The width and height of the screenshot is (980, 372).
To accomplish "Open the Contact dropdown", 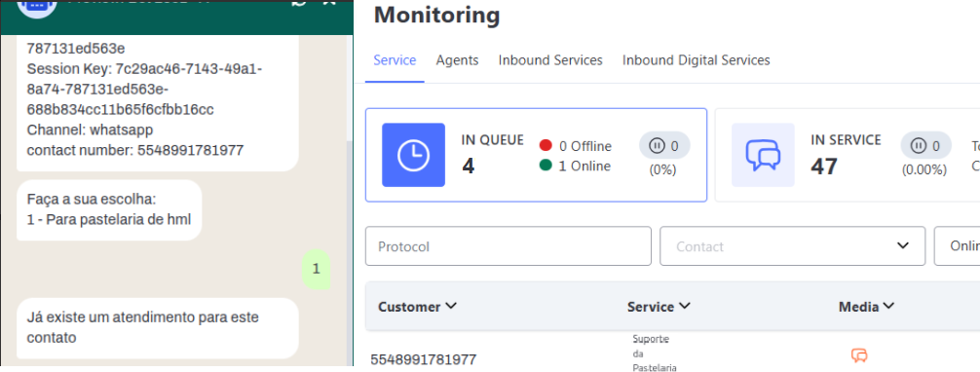I will [793, 246].
